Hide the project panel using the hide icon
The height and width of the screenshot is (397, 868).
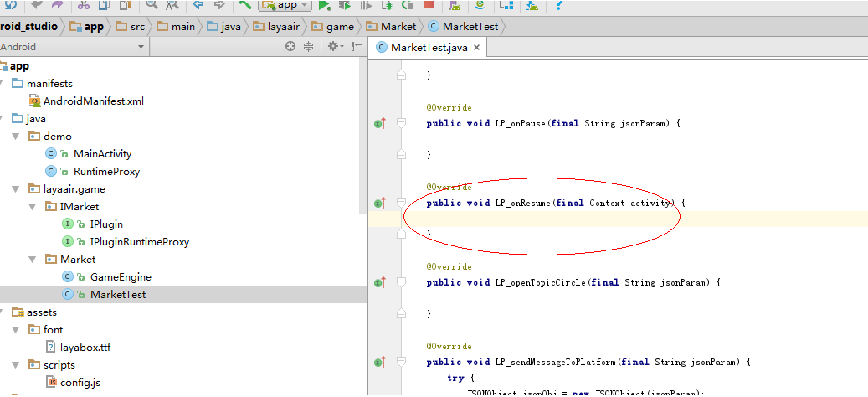coord(357,47)
